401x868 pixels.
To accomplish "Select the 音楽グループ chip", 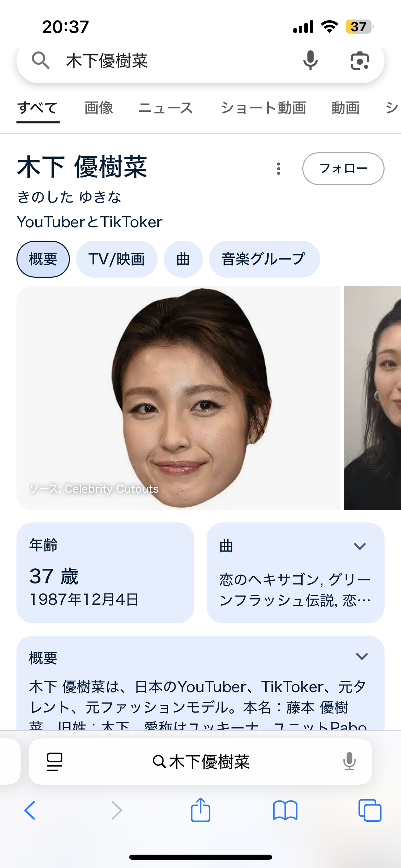I will pos(264,259).
